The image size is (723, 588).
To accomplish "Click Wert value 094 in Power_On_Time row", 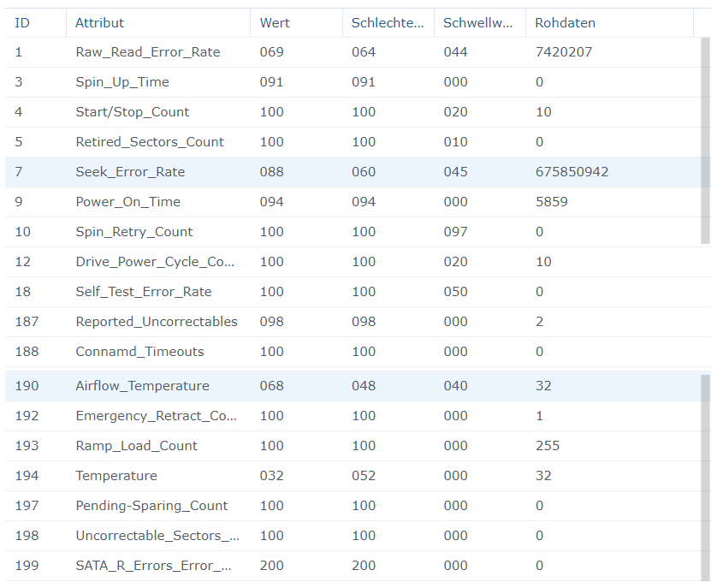I will click(271, 202).
